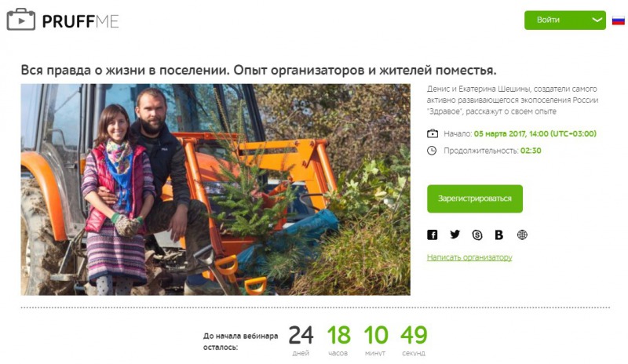The width and height of the screenshot is (628, 364).
Task: Click the Skype share icon
Action: click(x=477, y=235)
